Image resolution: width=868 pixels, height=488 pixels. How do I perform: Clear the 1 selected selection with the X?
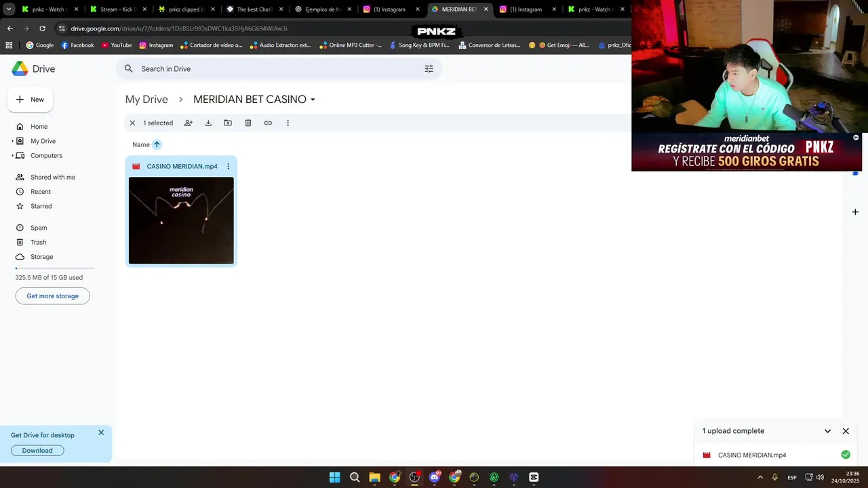[132, 123]
